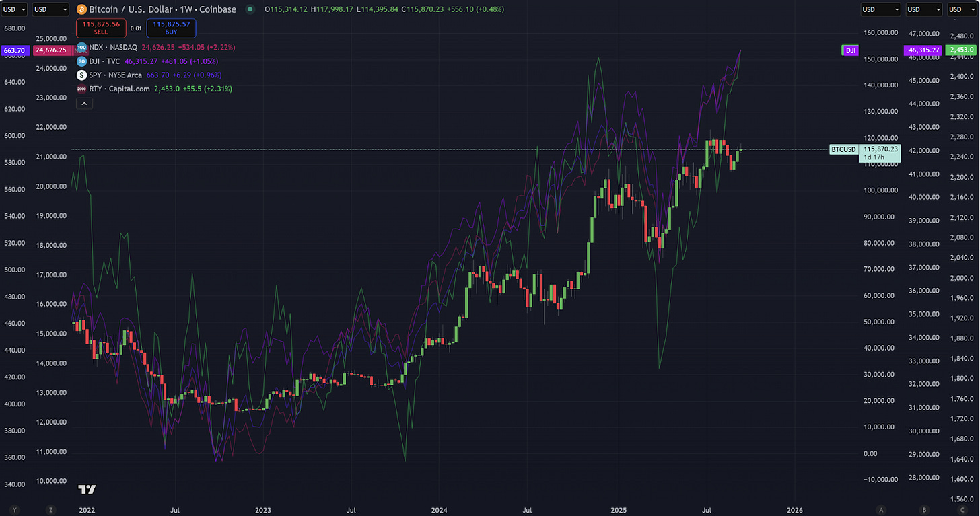Open USD dropdown above the 25,000.00 scale
Viewport: 980px width, 516px height.
(x=50, y=9)
